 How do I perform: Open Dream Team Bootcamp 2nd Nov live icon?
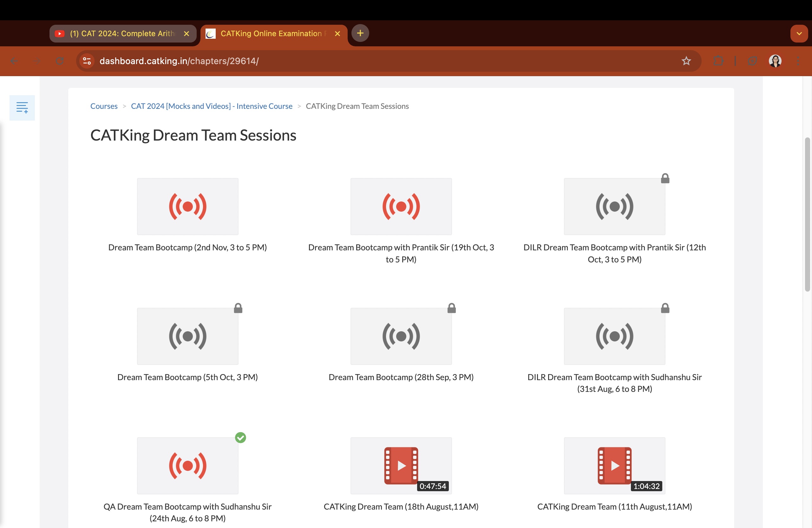(x=188, y=207)
